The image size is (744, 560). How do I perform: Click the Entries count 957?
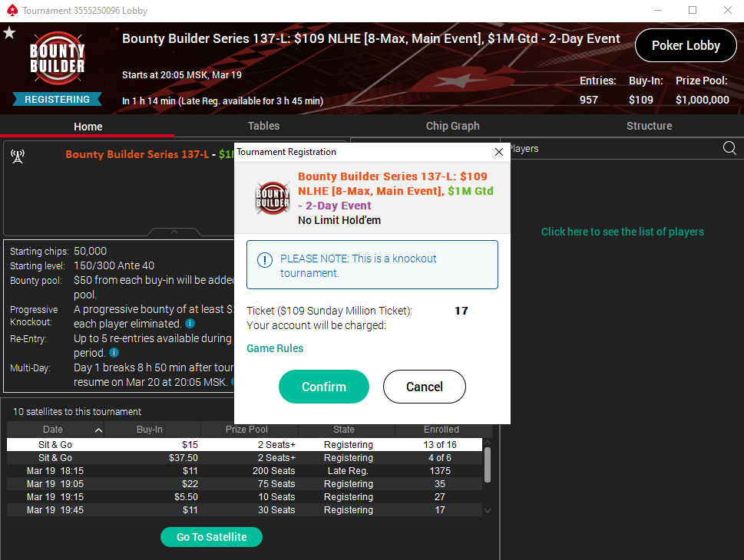(x=588, y=100)
